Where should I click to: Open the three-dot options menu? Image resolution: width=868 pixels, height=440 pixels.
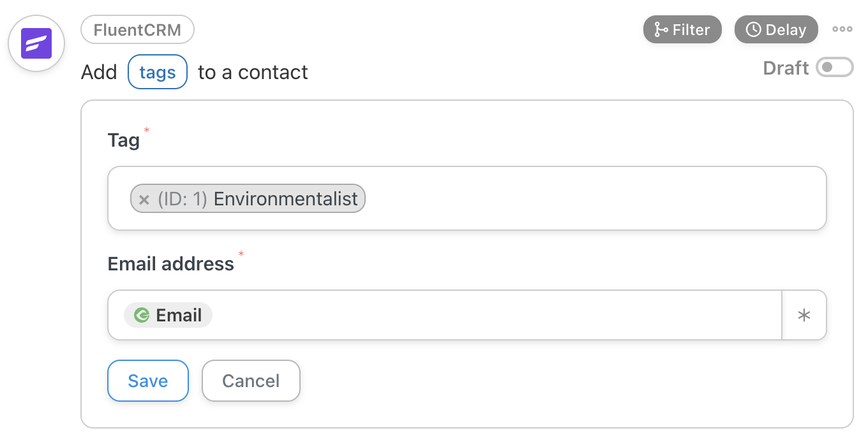pos(842,29)
